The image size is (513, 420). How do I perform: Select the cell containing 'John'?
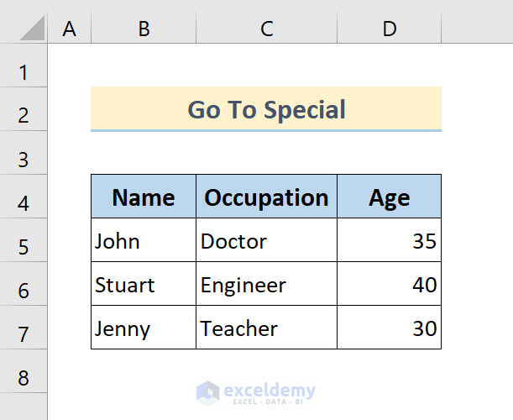point(144,240)
